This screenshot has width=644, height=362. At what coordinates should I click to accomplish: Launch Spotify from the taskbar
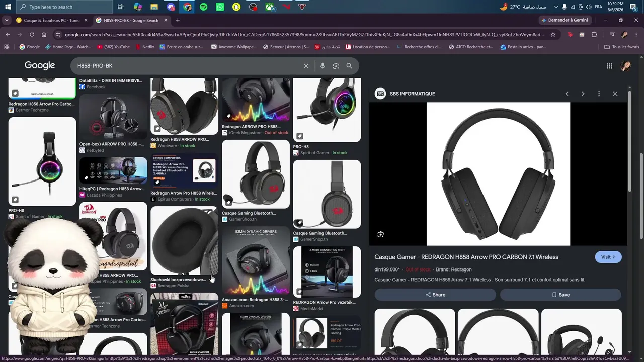[203, 7]
